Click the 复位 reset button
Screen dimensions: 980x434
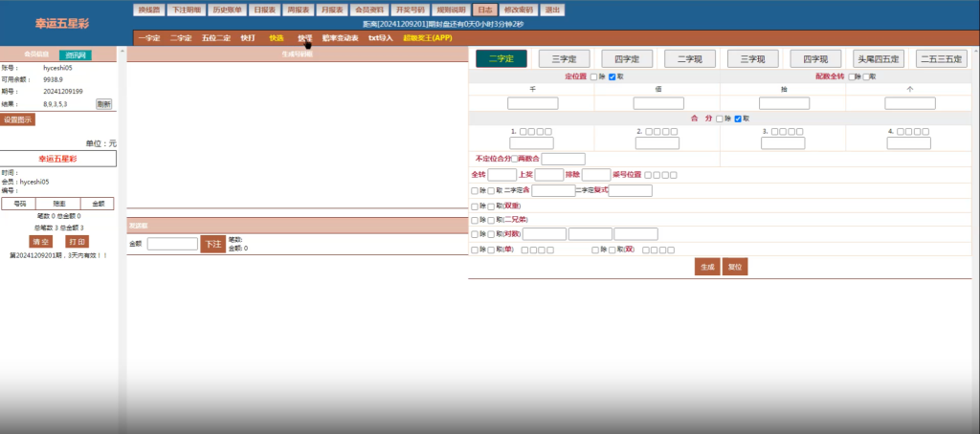pos(734,267)
